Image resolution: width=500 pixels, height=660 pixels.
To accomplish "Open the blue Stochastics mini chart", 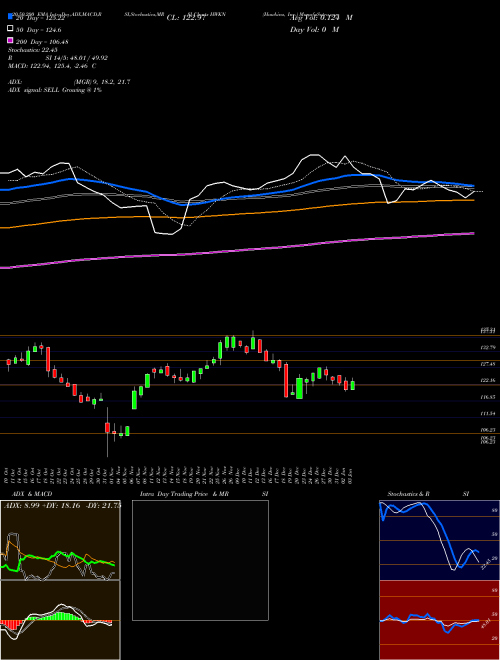I will [439, 540].
